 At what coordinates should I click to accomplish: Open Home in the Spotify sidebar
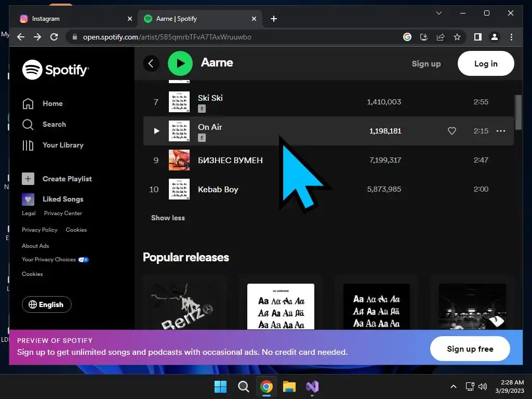click(x=43, y=103)
